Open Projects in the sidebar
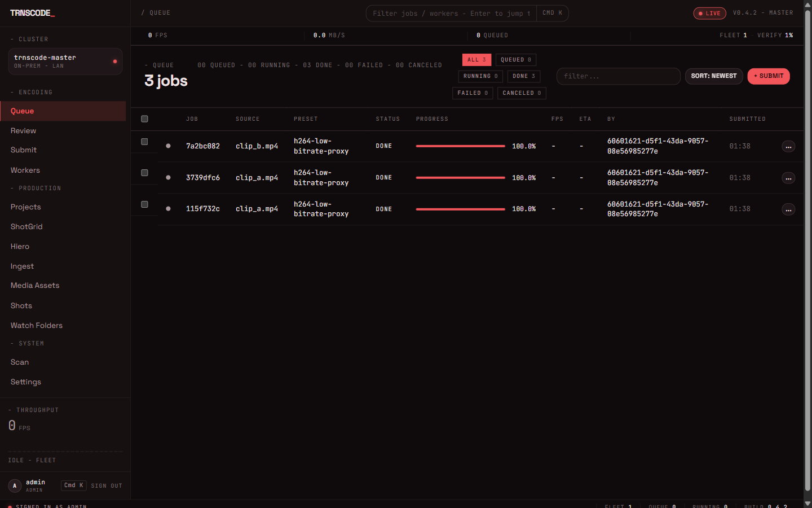Viewport: 812px width, 508px height. click(x=63, y=207)
